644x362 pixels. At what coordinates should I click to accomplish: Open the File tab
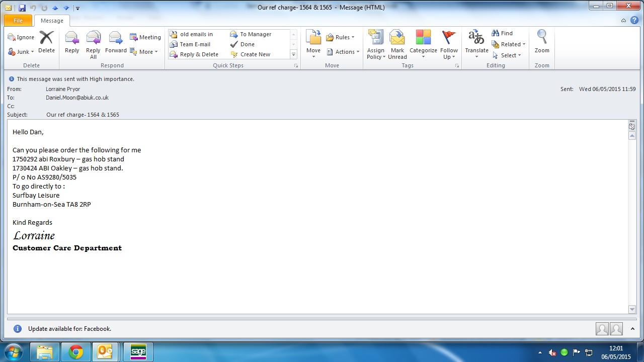click(18, 21)
